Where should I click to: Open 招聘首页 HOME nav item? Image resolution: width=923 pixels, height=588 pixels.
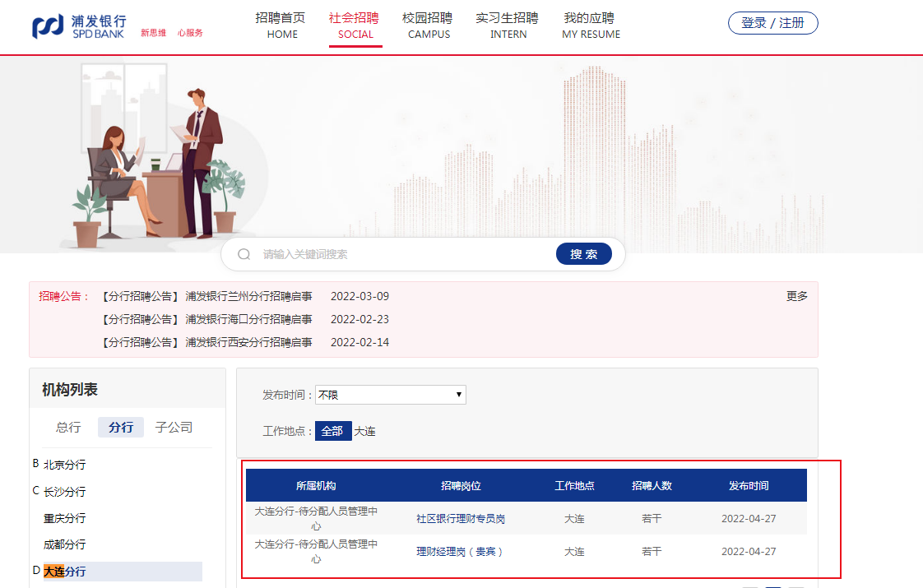[x=281, y=25]
